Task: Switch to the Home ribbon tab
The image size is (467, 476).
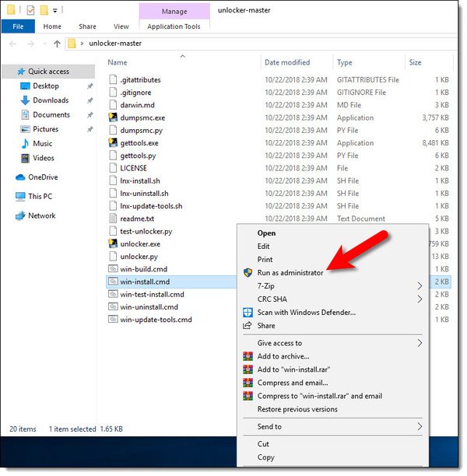Action: pyautogui.click(x=52, y=26)
